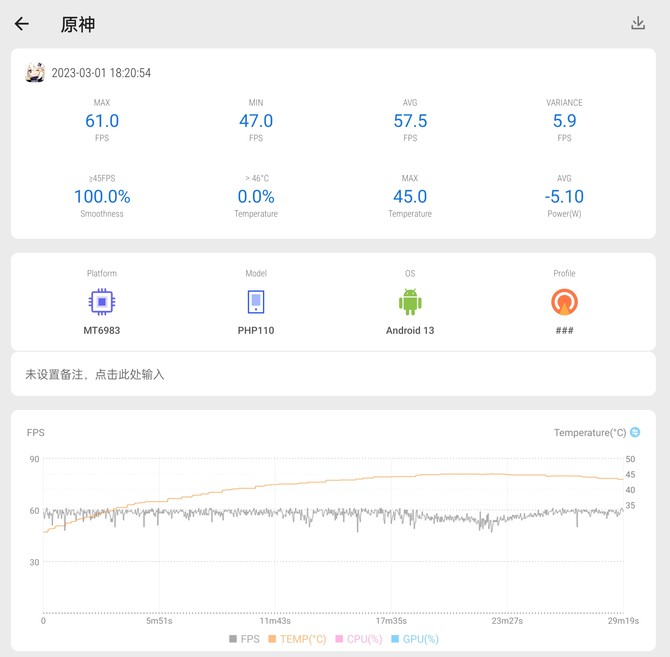Tap the AVG Power -5.10 value

point(564,197)
